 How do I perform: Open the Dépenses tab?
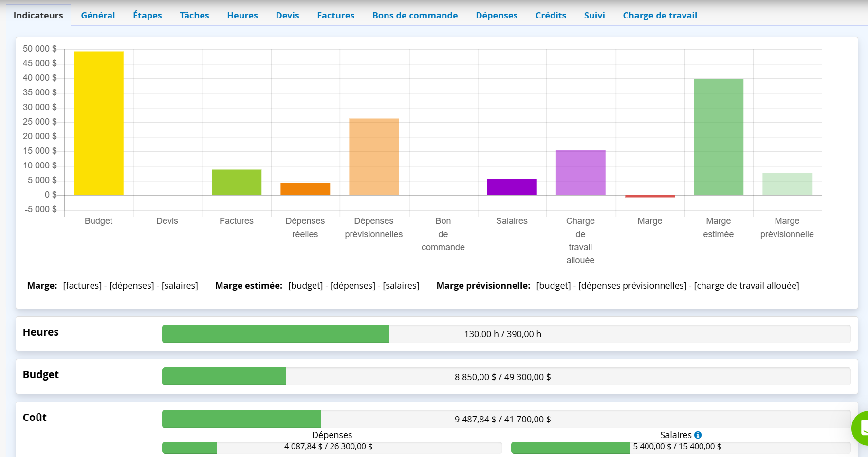click(497, 15)
